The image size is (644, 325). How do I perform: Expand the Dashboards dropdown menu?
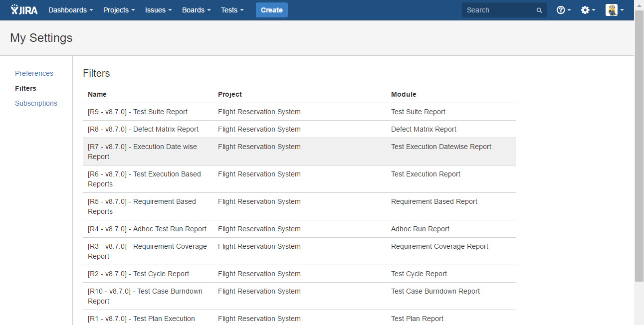[70, 10]
